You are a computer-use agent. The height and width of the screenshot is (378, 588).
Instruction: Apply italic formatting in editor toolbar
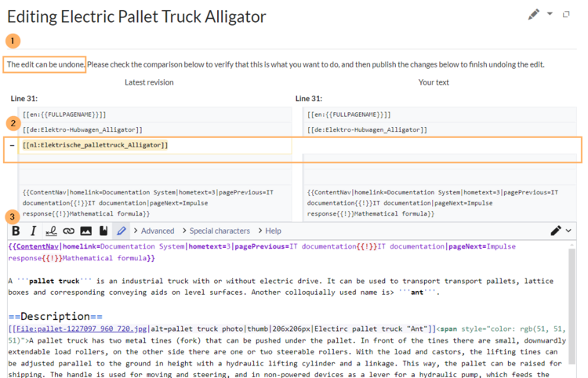[33, 231]
